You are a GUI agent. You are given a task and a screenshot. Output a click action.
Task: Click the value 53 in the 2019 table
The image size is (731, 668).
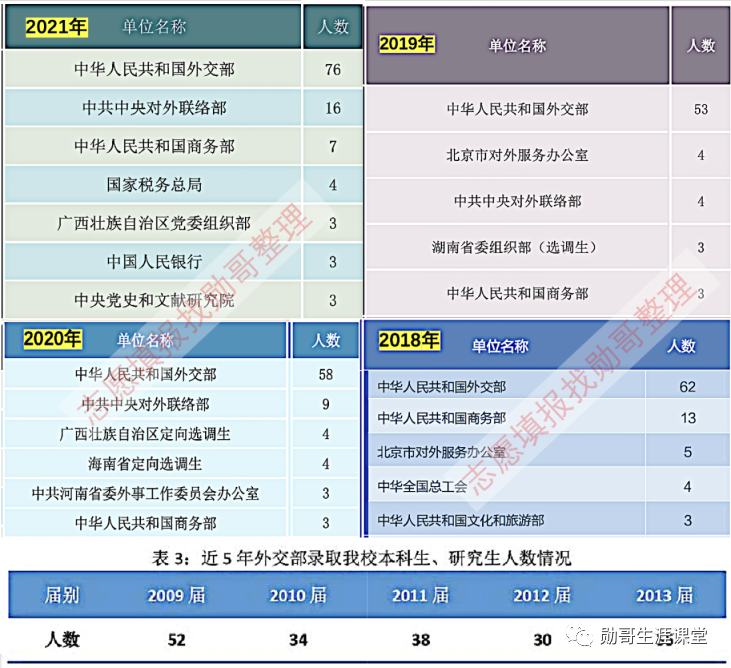(x=701, y=110)
